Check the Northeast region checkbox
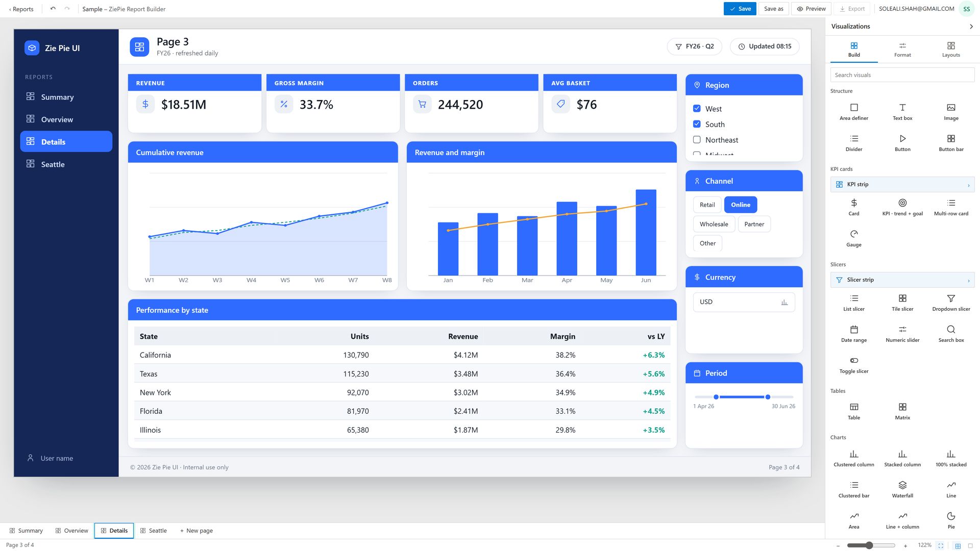Screen dimensions: 980x551 [696, 140]
